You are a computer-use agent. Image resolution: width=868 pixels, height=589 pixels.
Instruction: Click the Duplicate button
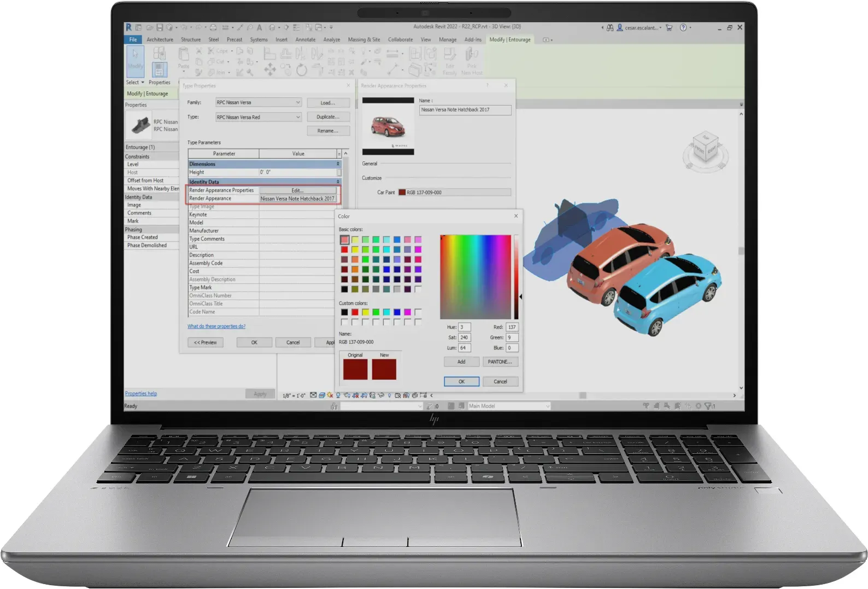point(328,117)
